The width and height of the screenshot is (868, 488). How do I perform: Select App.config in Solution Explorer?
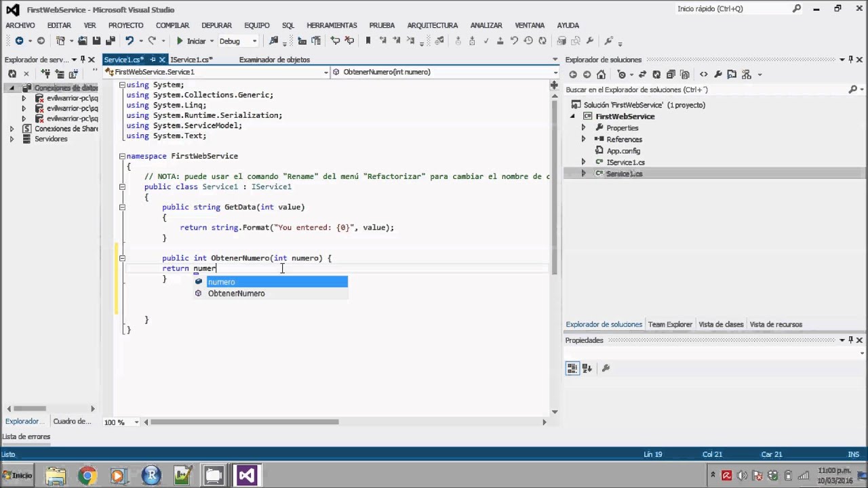(623, 151)
